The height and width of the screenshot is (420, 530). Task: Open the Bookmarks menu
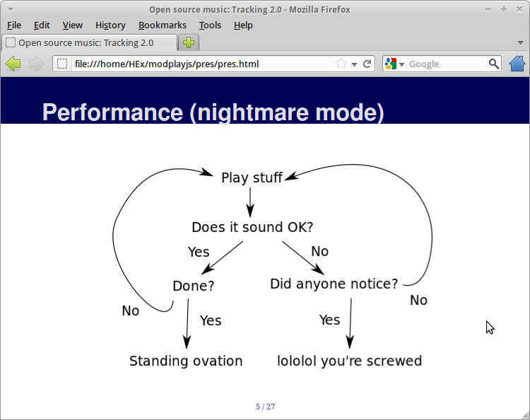point(163,25)
